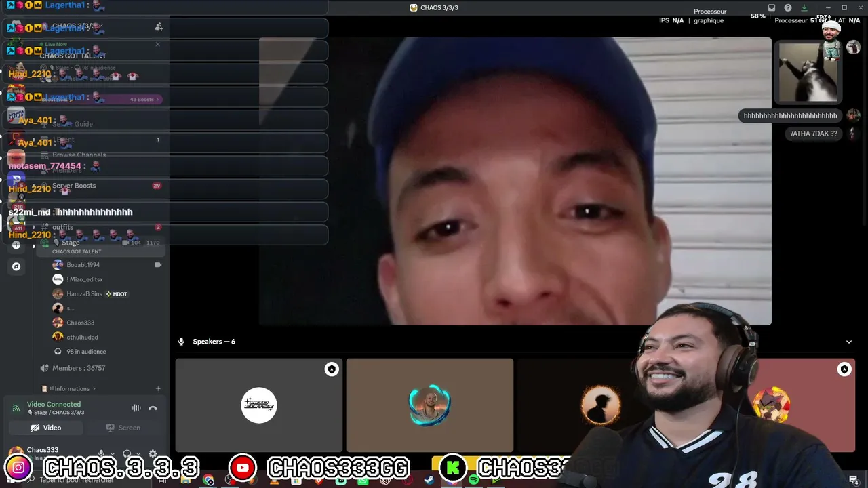
Task: Click the Mizo Editsx speaker tile
Action: (259, 405)
